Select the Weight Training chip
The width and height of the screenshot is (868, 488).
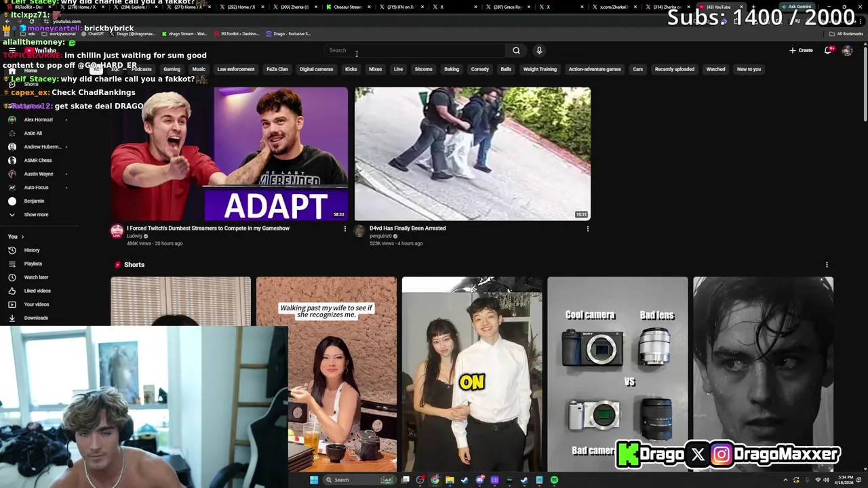[x=540, y=69]
